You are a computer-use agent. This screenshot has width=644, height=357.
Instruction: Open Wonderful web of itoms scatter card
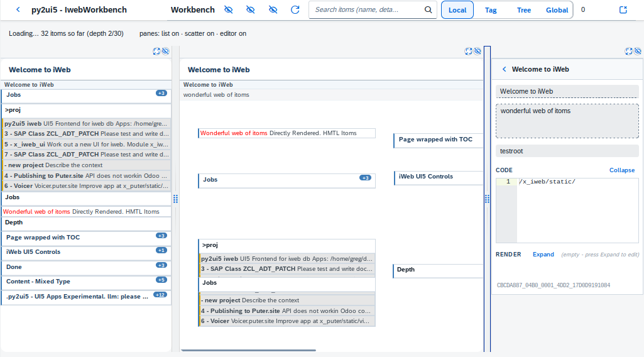pos(287,133)
